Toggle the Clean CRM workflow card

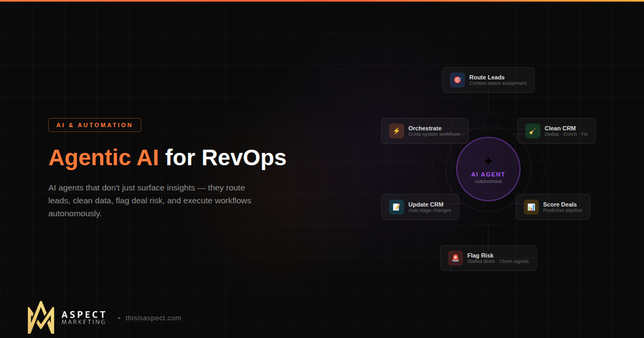click(x=556, y=130)
